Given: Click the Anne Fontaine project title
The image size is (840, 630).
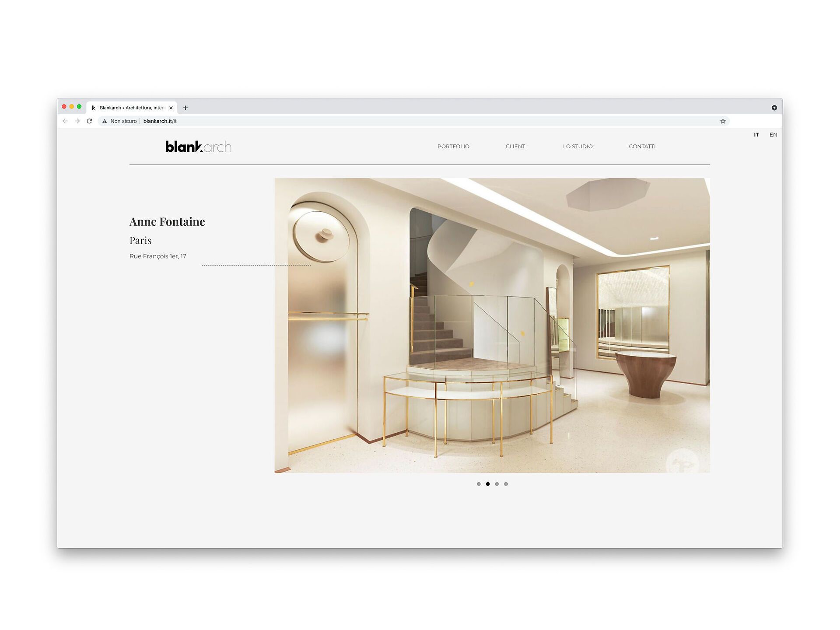Looking at the screenshot, I should (x=167, y=222).
